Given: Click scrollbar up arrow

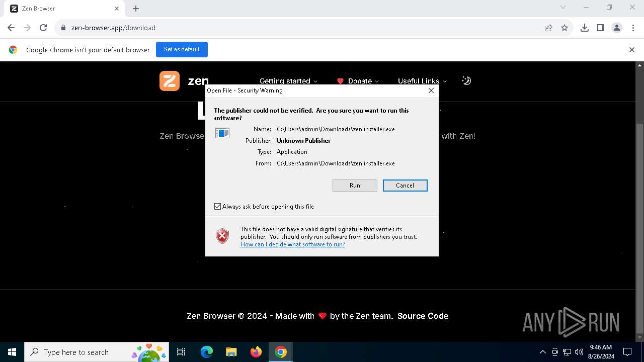Looking at the screenshot, I should click(x=640, y=65).
